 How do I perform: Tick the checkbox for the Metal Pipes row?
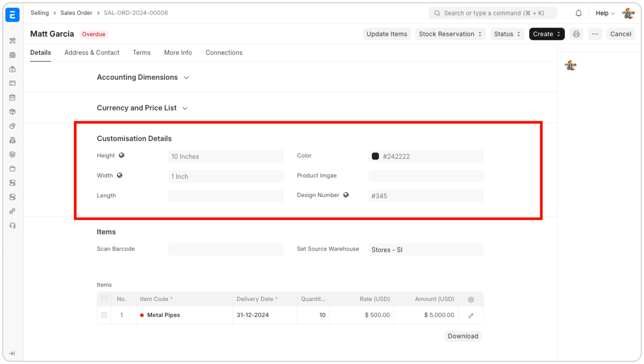104,315
